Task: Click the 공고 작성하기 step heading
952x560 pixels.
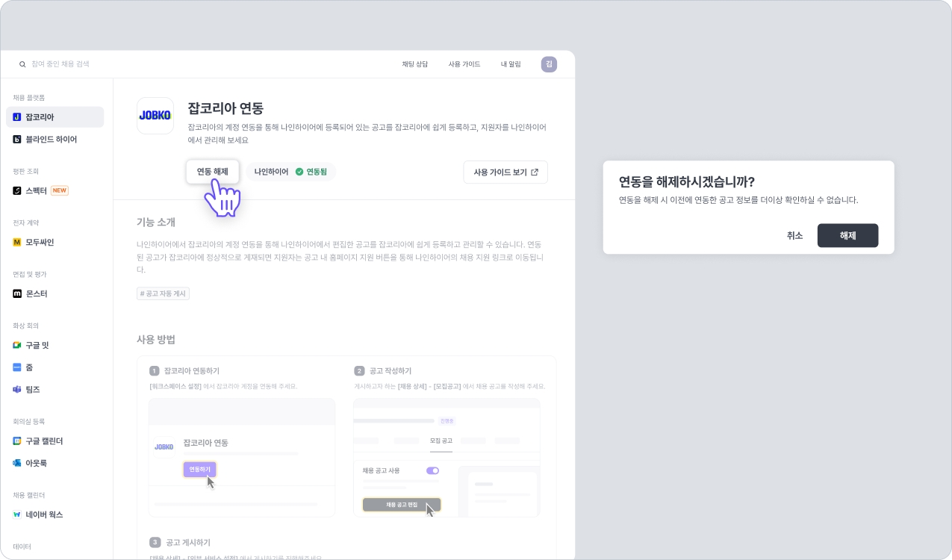Action: 391,370
